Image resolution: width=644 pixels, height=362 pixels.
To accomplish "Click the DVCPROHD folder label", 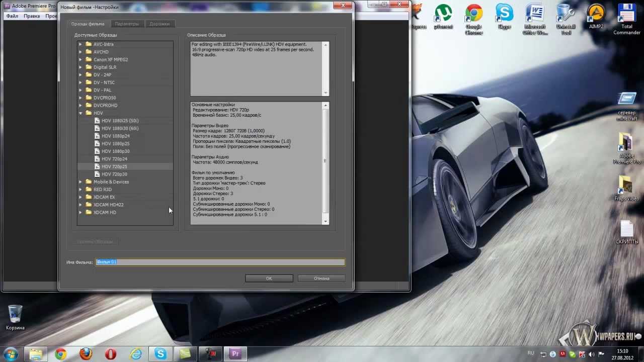I will click(105, 106).
